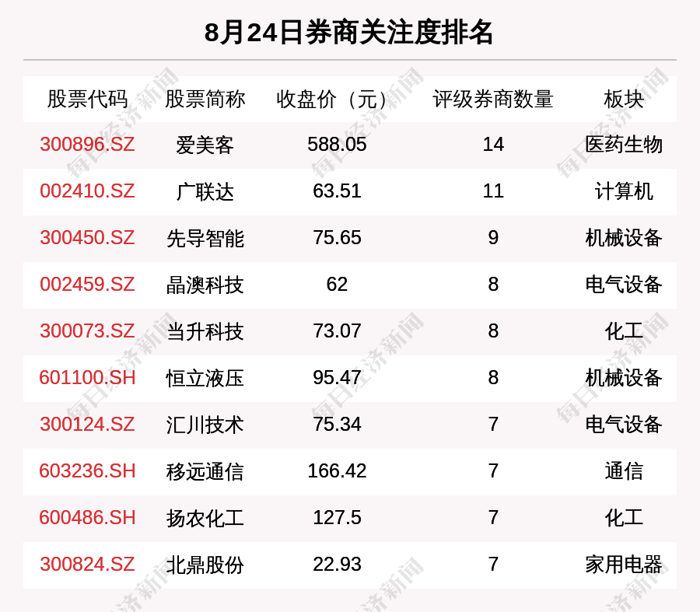This screenshot has height=612, width=700.
Task: Click closing price 22.93
Action: (x=337, y=565)
